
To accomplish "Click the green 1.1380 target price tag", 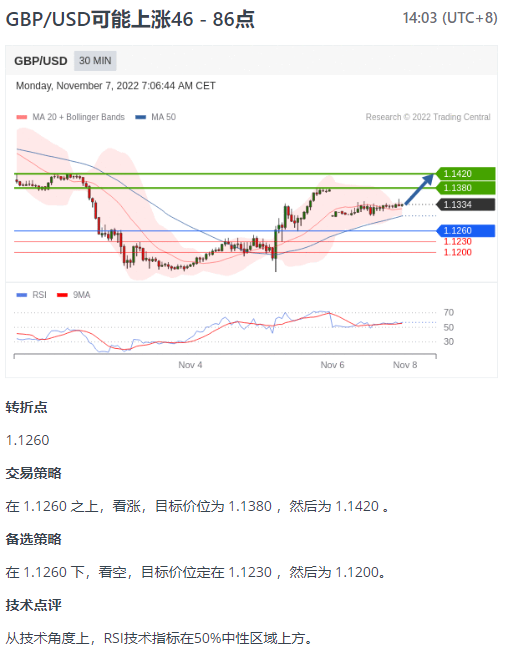I will click(465, 188).
